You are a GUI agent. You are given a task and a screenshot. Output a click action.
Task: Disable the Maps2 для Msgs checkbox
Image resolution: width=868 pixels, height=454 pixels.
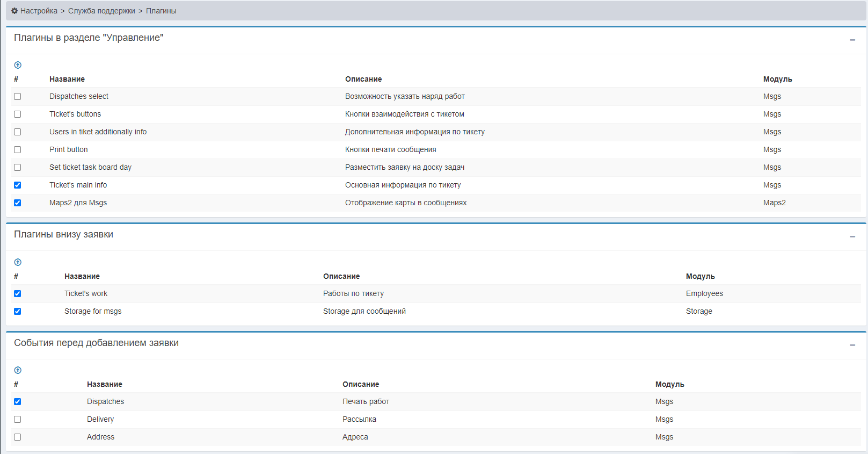tap(18, 203)
